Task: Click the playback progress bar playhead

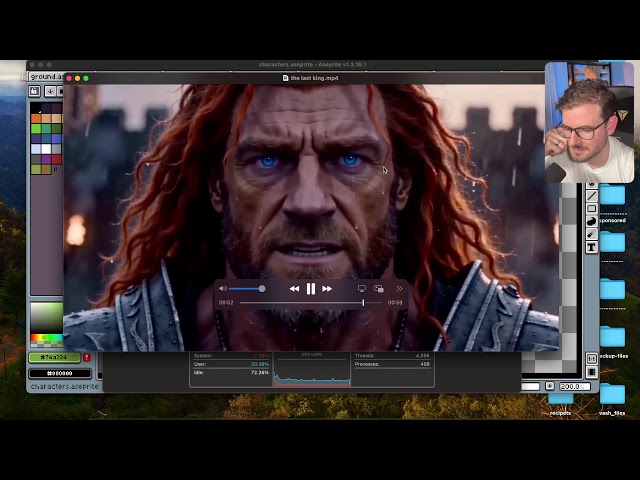Action: click(x=363, y=302)
